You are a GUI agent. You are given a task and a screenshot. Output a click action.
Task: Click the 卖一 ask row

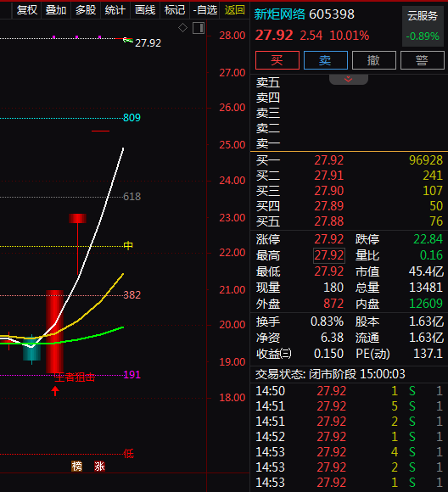349,143
